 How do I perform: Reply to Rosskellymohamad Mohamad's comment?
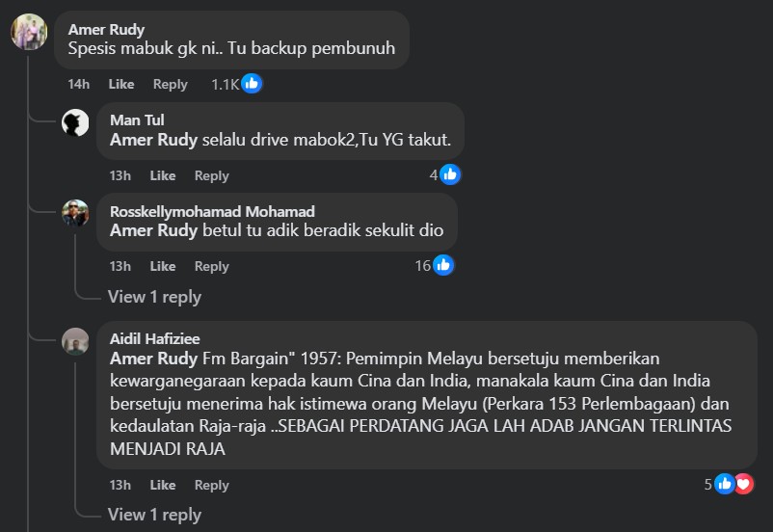coord(212,266)
